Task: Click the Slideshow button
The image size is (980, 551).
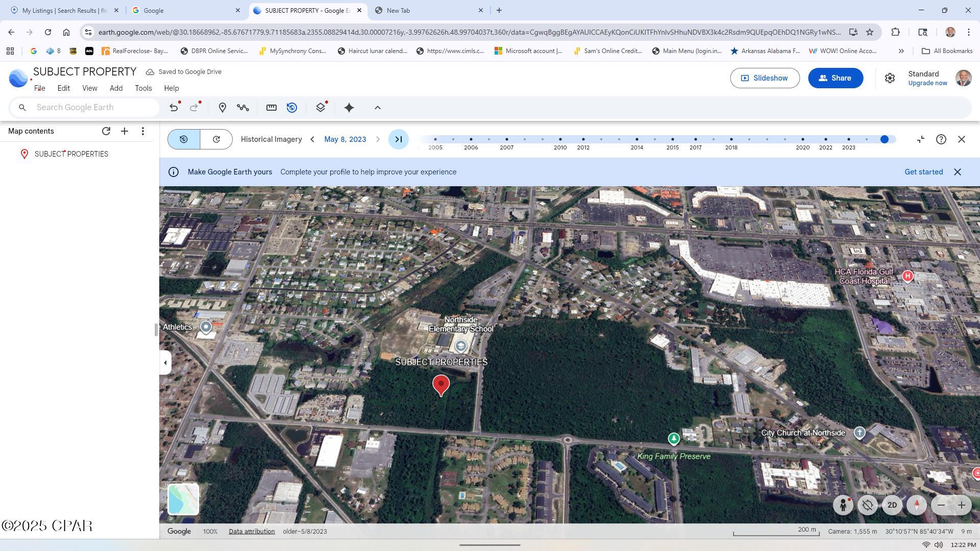Action: pyautogui.click(x=765, y=78)
